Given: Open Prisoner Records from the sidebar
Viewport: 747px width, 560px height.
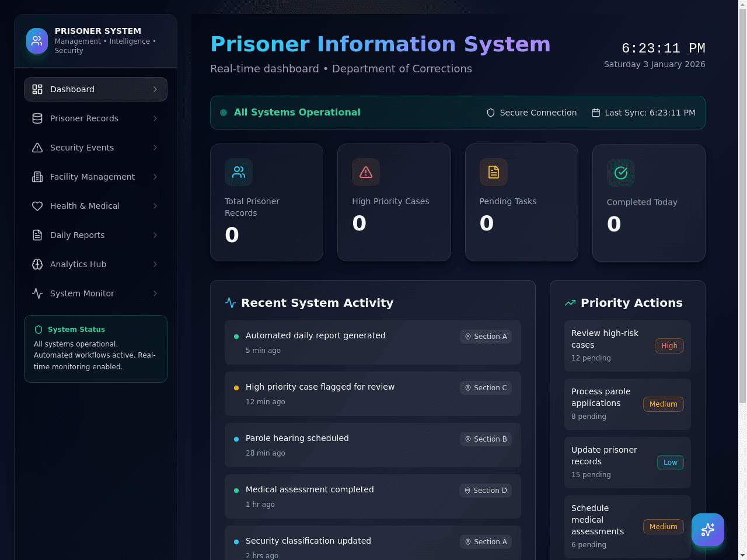Looking at the screenshot, I should (96, 118).
